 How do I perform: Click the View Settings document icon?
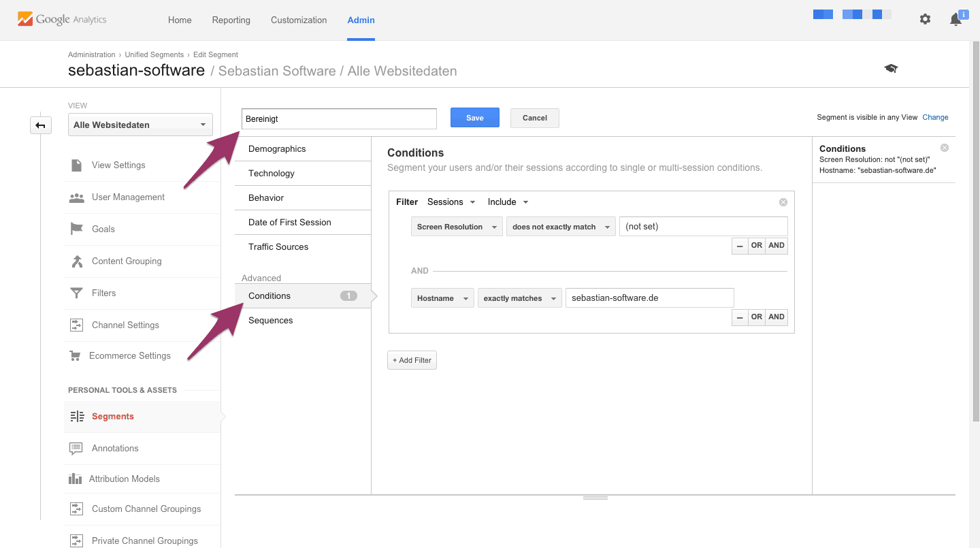77,165
